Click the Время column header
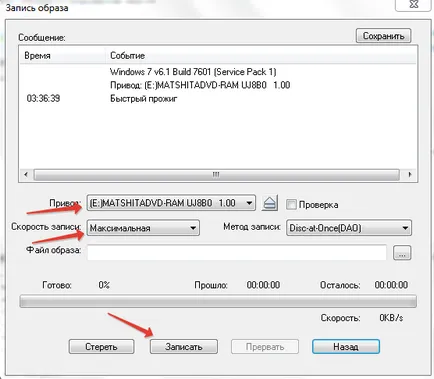Viewport: 434px width, 379px height. tap(63, 55)
